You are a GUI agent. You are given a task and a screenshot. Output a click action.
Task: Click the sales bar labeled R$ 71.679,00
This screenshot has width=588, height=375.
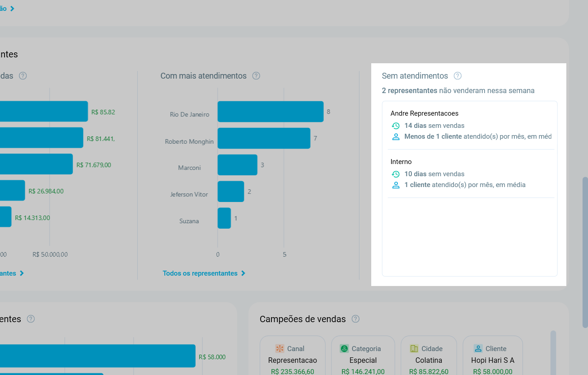[x=36, y=164]
